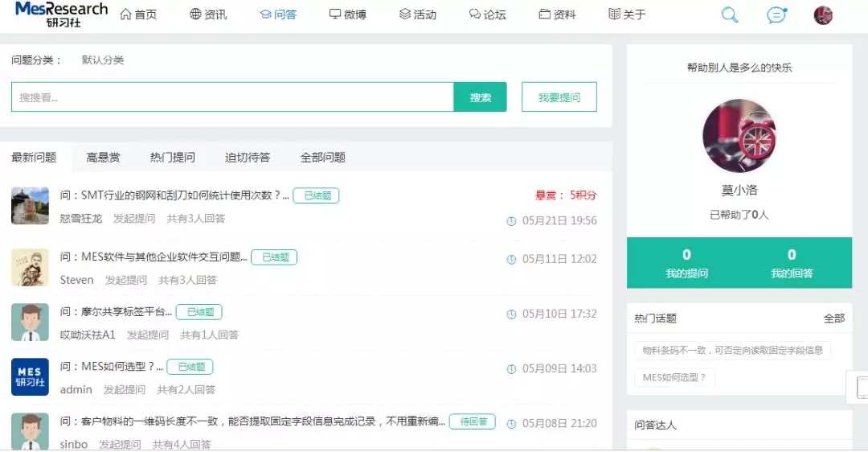Screen dimensions: 868x452
Task: Open 我的回答 counter
Action: (x=792, y=262)
